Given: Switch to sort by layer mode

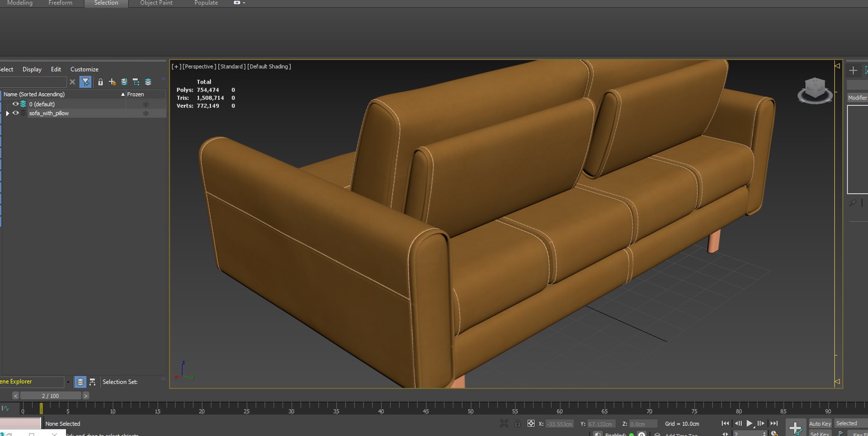Looking at the screenshot, I should 80,382.
